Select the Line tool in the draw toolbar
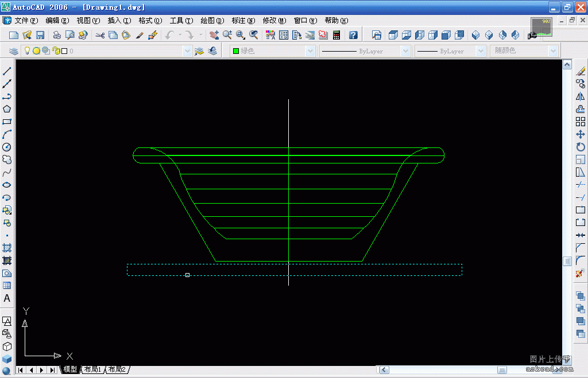This screenshot has width=588, height=378. pyautogui.click(x=7, y=71)
